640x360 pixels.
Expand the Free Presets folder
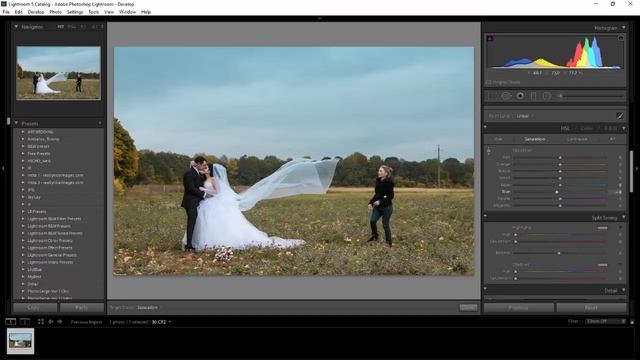coord(23,153)
